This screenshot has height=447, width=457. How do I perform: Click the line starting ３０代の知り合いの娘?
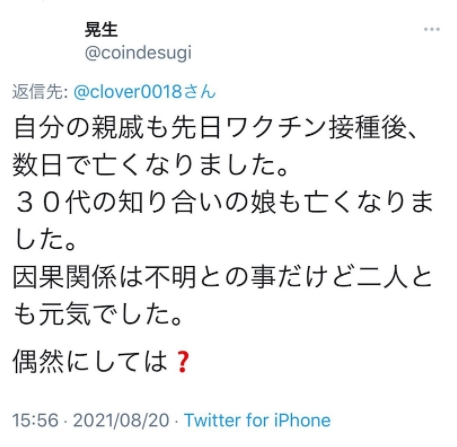click(x=223, y=202)
